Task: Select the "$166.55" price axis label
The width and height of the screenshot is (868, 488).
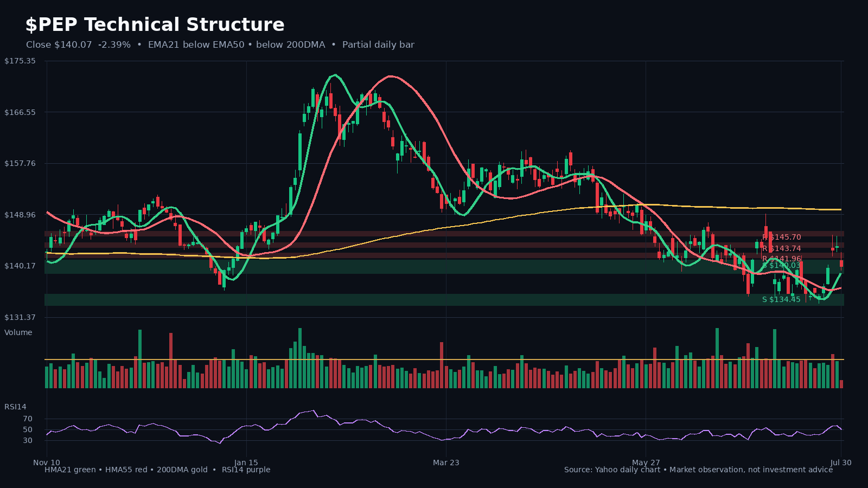Action: (20, 112)
